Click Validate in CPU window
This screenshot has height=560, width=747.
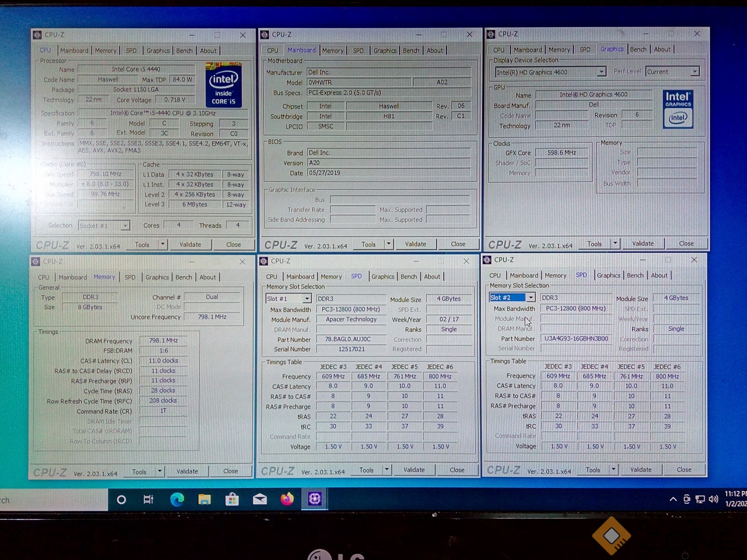[x=190, y=245]
